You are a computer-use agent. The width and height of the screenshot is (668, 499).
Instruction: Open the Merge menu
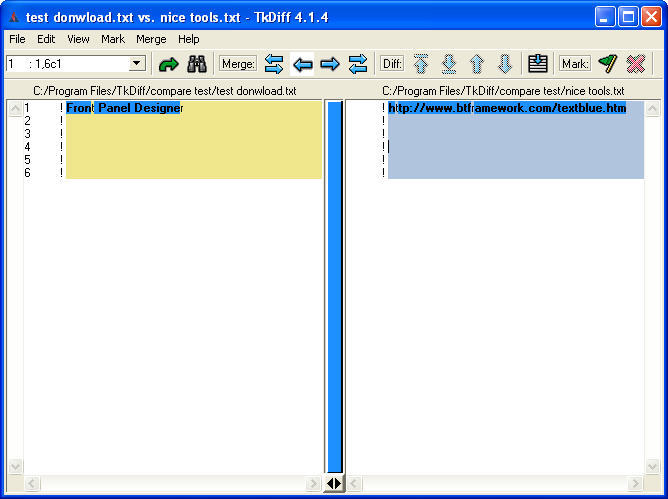[151, 39]
